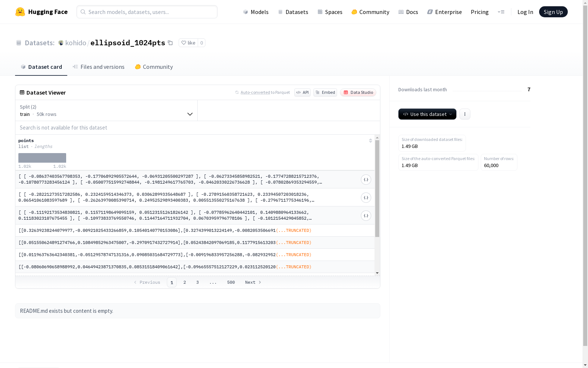Click the points lengths histogram bar
The image size is (588, 368).
click(42, 158)
